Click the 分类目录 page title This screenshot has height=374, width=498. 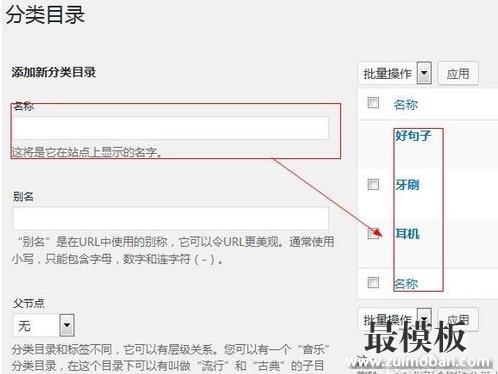(45, 14)
